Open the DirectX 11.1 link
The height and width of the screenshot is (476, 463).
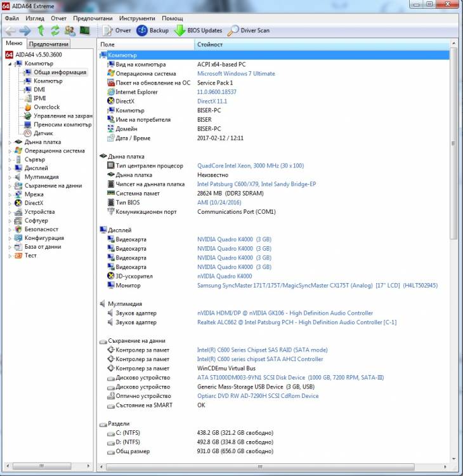(212, 102)
